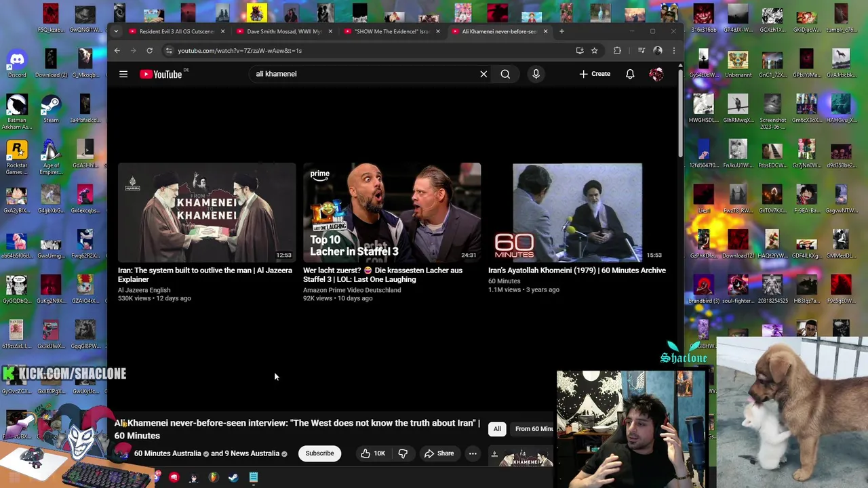The image size is (868, 488).
Task: Visit Al Jazeera English channel
Action: [144, 290]
